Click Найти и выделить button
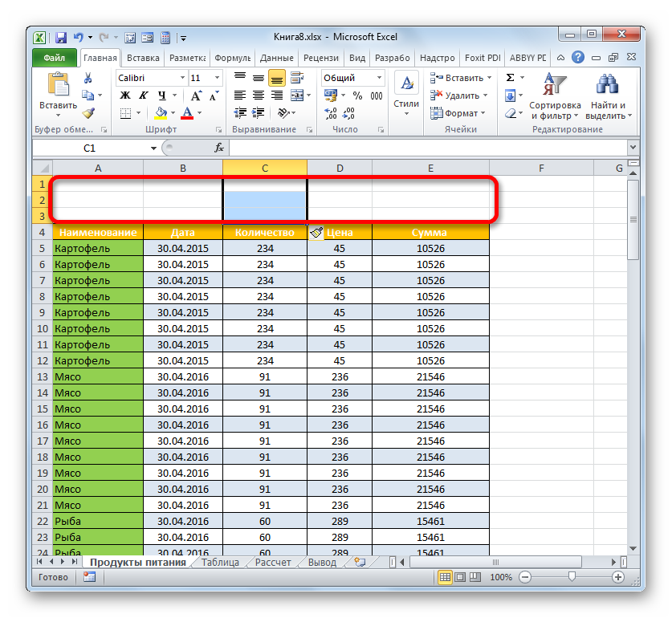The width and height of the screenshot is (672, 618). pyautogui.click(x=608, y=96)
